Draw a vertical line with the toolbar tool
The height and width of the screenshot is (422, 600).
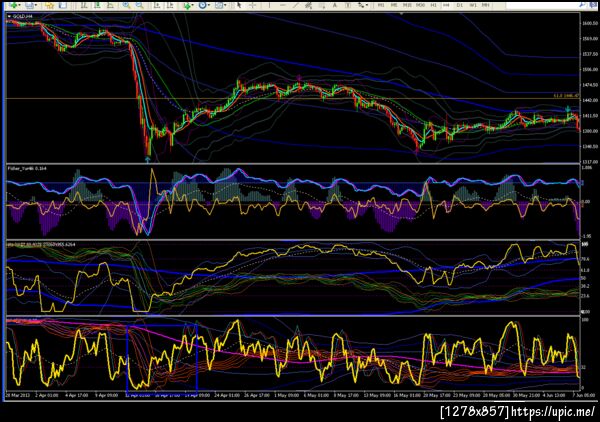269,5
